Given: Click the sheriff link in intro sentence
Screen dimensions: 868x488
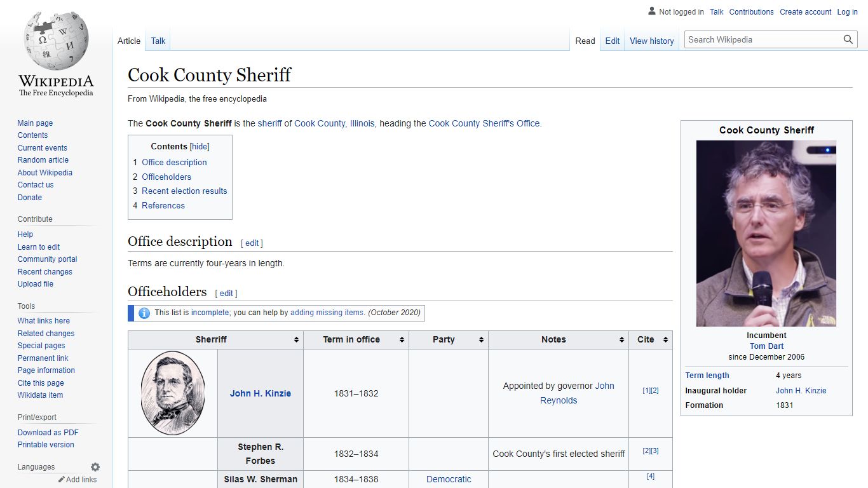Looking at the screenshot, I should [x=270, y=123].
